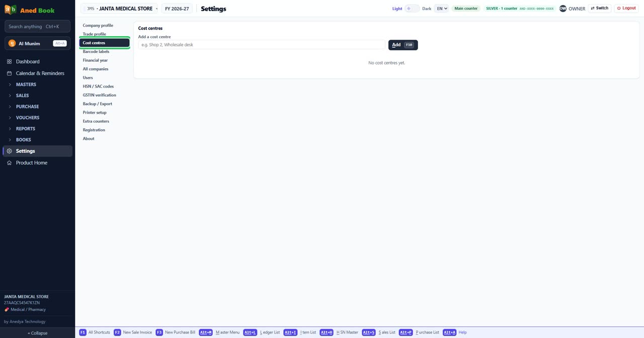Click the Search anything box
The height and width of the screenshot is (338, 644).
click(38, 27)
